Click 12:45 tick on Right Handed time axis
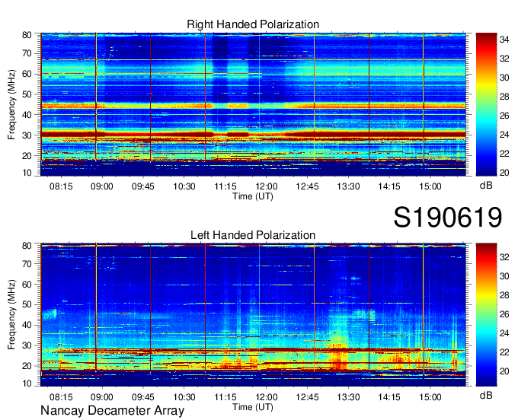518x420 pixels. click(x=307, y=186)
